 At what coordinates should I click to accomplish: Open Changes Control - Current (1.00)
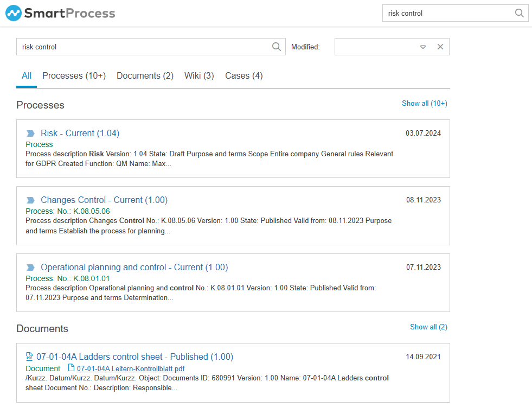pos(104,200)
